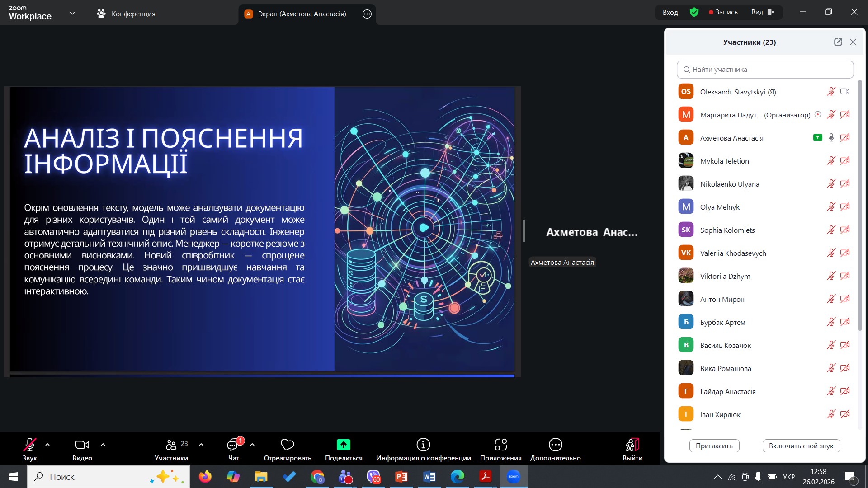Switch to the Конференция tab
868x488 pixels.
point(126,14)
